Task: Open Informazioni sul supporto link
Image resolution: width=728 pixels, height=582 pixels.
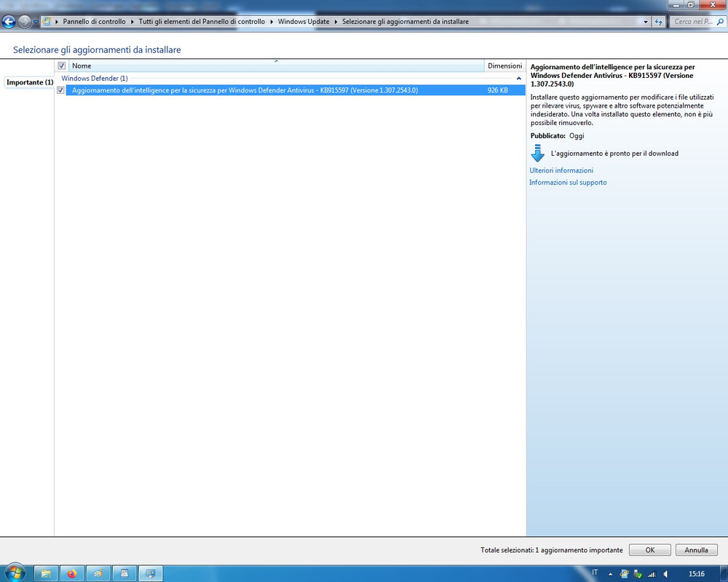Action: coord(568,183)
